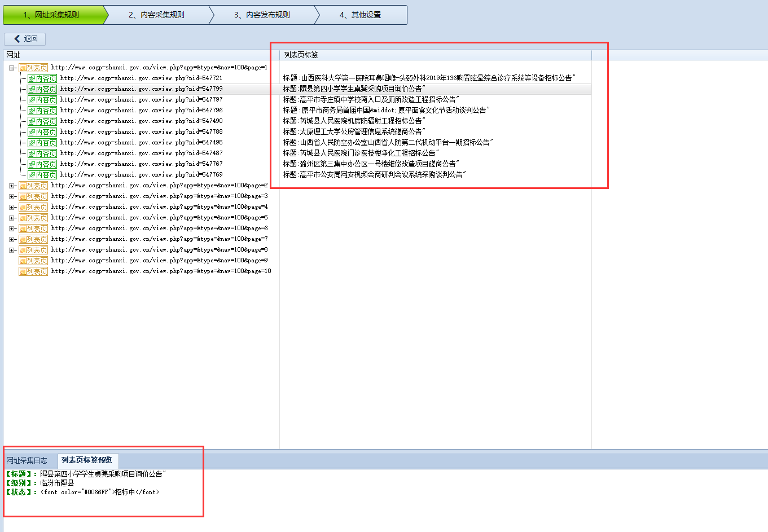768x532 pixels.
Task: Click label 潞州区第三集中办公区一号楼维修改造项目
Action: click(x=371, y=164)
